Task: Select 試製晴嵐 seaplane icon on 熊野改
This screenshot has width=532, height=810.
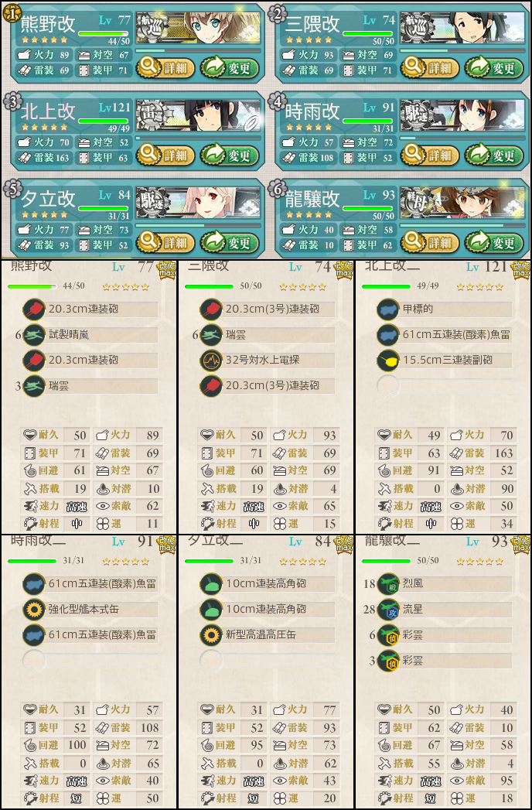Action: 34,335
